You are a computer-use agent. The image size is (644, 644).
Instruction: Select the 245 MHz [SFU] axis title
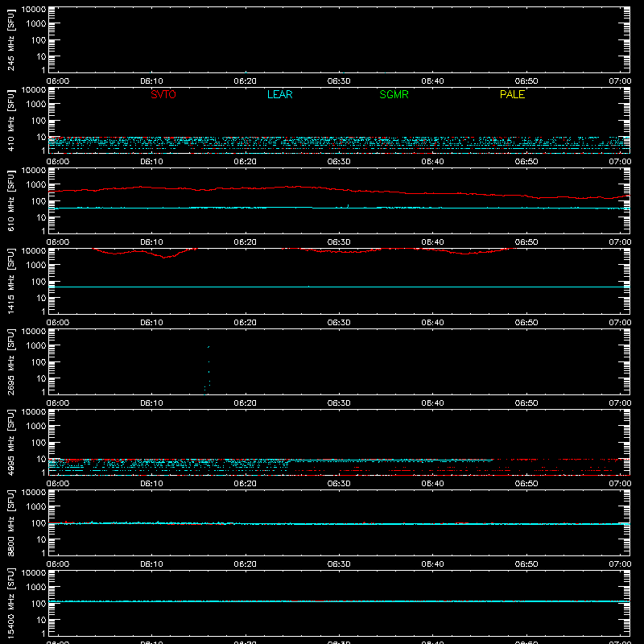click(x=10, y=39)
